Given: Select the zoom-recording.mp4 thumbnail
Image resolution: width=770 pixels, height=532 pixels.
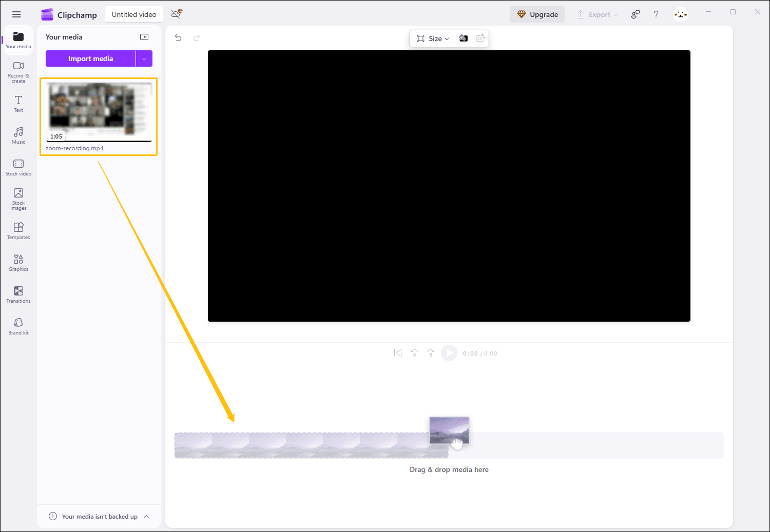Looking at the screenshot, I should point(99,109).
